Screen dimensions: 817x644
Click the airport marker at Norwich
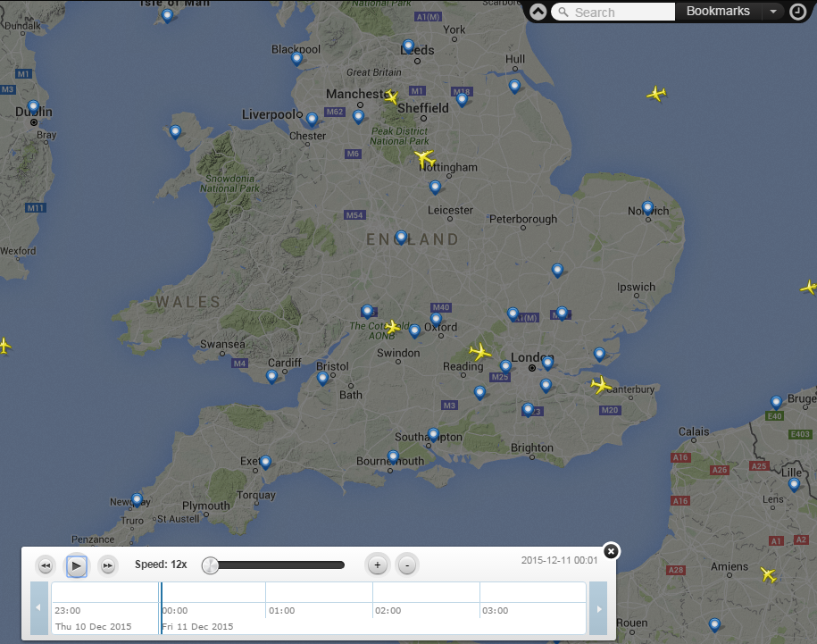click(648, 208)
